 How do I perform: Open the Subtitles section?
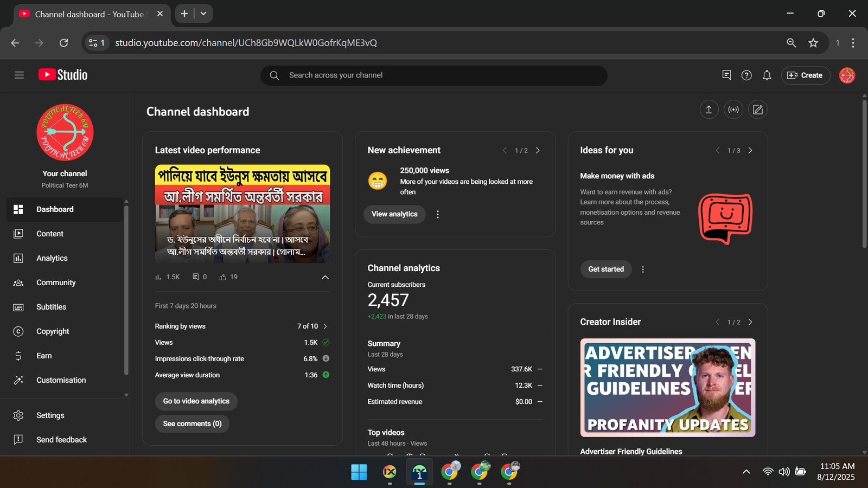[65, 307]
